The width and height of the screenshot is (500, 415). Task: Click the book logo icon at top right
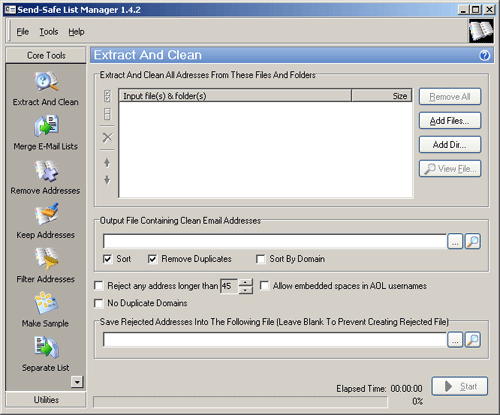(x=481, y=31)
